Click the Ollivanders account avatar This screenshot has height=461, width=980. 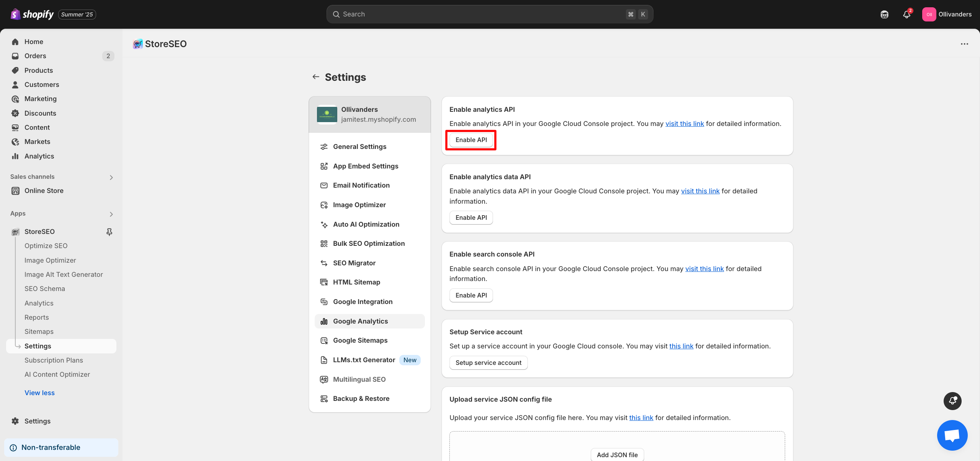click(929, 15)
